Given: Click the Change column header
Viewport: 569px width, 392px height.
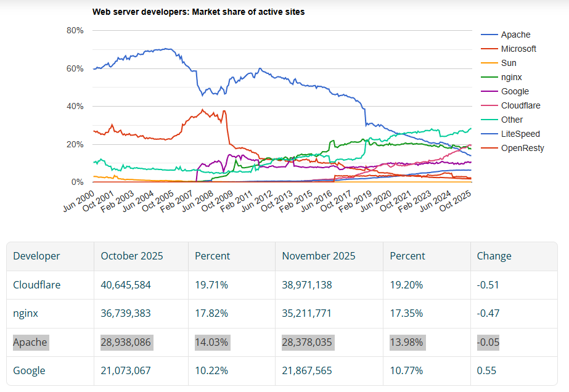Looking at the screenshot, I should click(494, 256).
